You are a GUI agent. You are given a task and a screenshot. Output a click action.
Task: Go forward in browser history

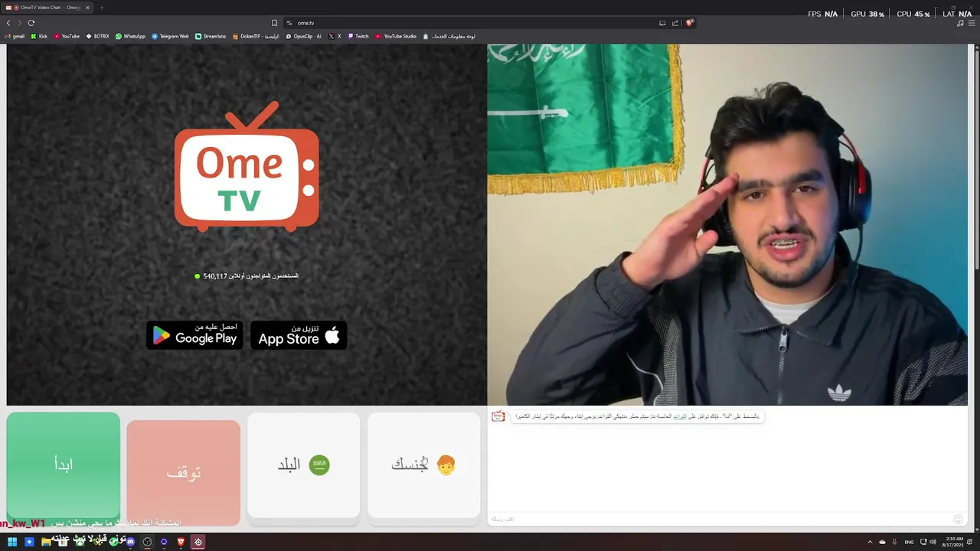[20, 23]
